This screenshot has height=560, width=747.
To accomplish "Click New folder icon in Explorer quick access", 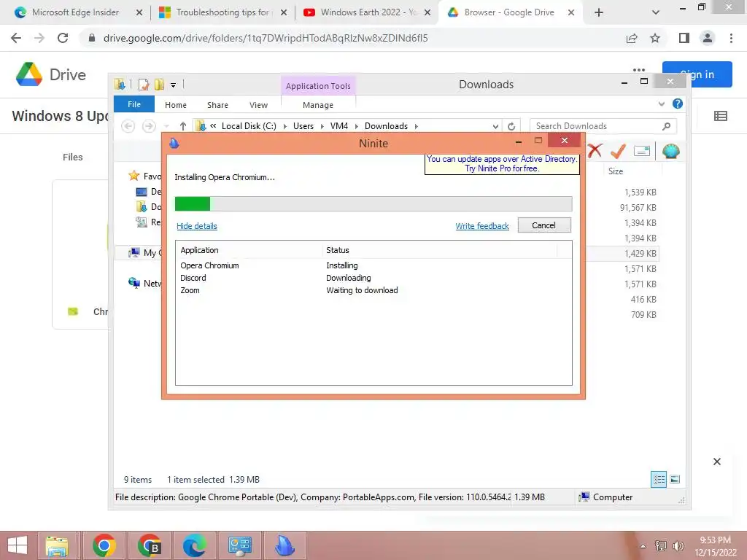I will click(159, 85).
